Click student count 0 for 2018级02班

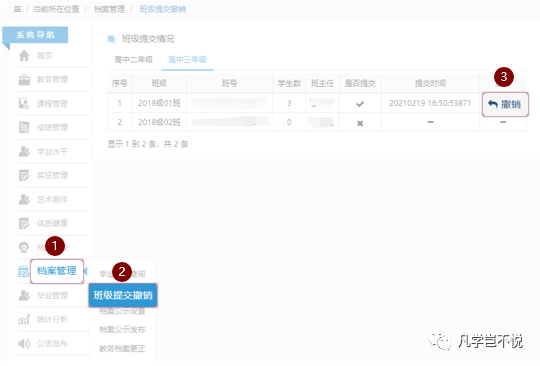289,122
